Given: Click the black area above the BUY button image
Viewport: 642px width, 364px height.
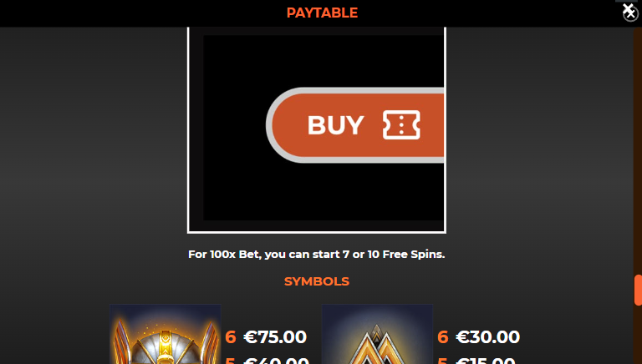Looking at the screenshot, I should [x=324, y=61].
